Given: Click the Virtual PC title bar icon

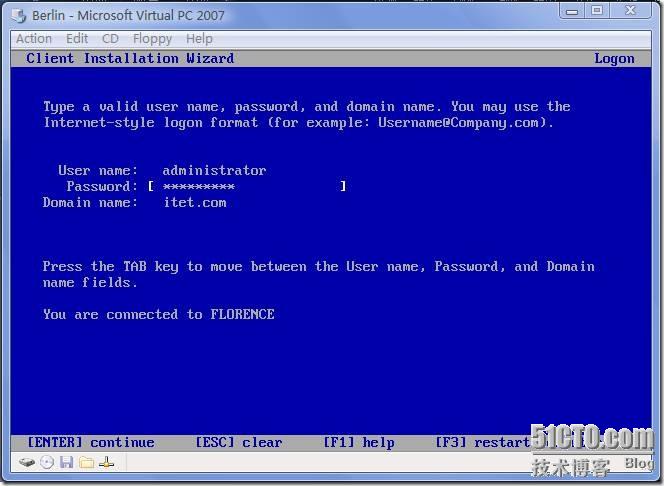Looking at the screenshot, I should coord(19,16).
